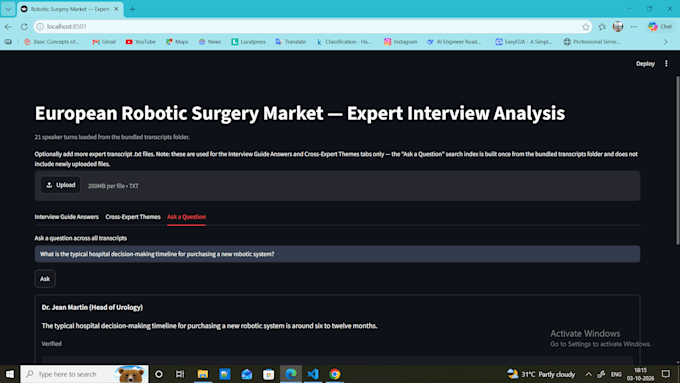Click the Verified label
The image size is (680, 383).
pyautogui.click(x=52, y=344)
